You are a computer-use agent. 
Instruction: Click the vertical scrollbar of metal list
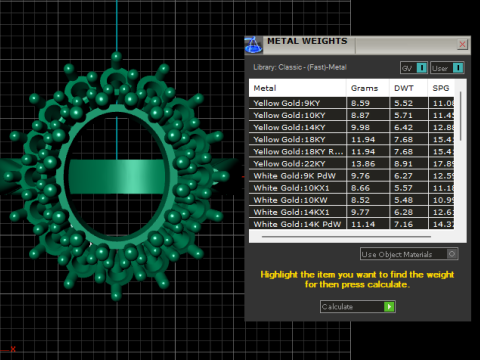(461, 116)
